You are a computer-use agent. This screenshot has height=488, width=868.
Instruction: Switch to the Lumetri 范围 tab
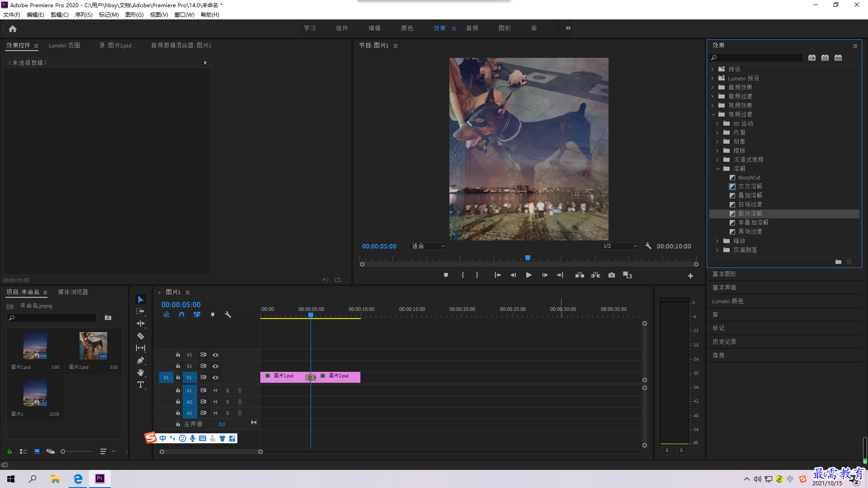pyautogui.click(x=64, y=46)
